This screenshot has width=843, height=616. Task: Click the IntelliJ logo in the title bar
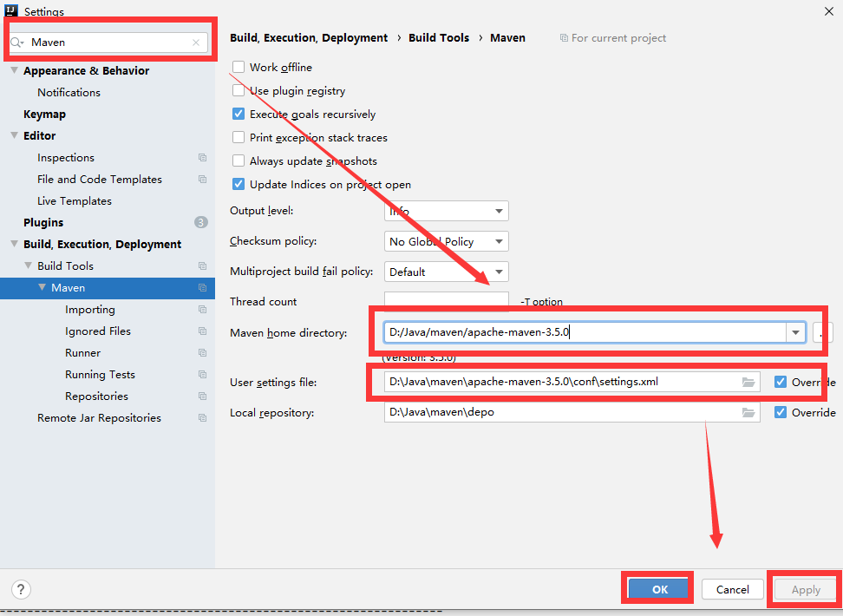point(10,10)
